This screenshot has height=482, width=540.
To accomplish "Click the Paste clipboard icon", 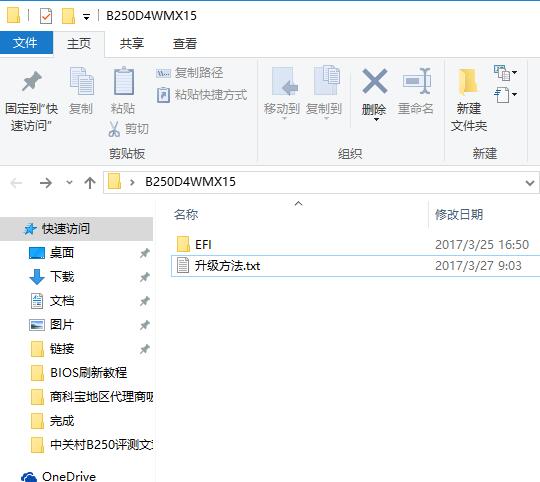I will 124,81.
